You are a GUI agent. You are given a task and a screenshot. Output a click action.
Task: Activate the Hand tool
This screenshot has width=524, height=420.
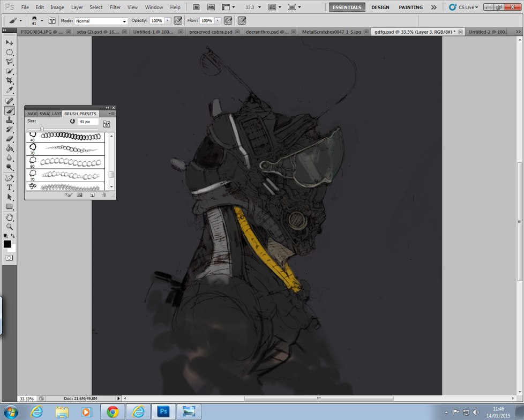(9, 217)
